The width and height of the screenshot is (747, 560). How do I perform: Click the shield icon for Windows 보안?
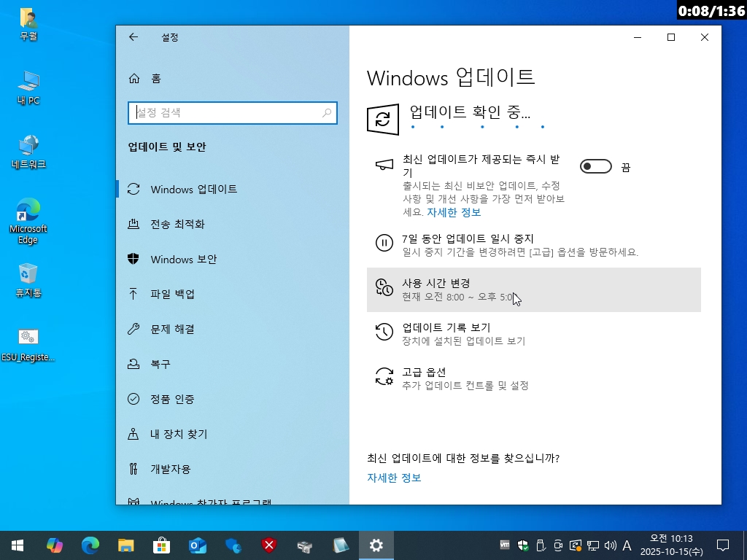(133, 259)
